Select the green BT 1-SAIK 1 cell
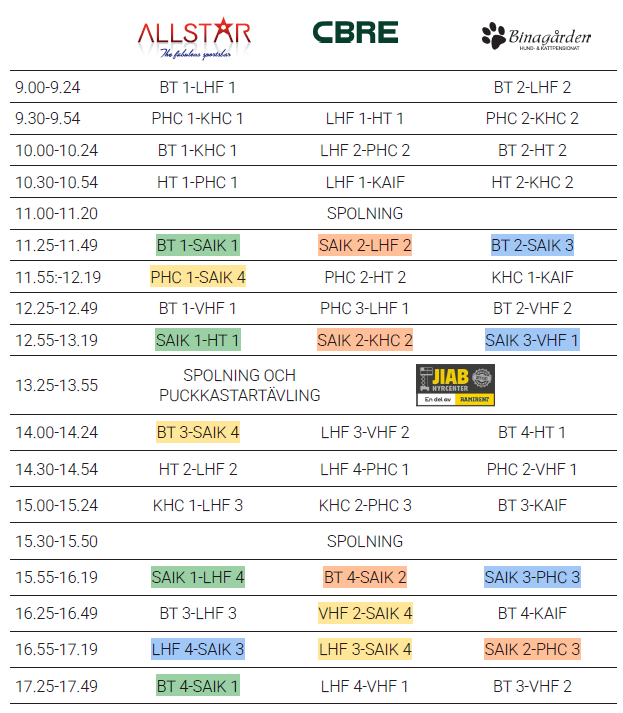 coord(197,245)
